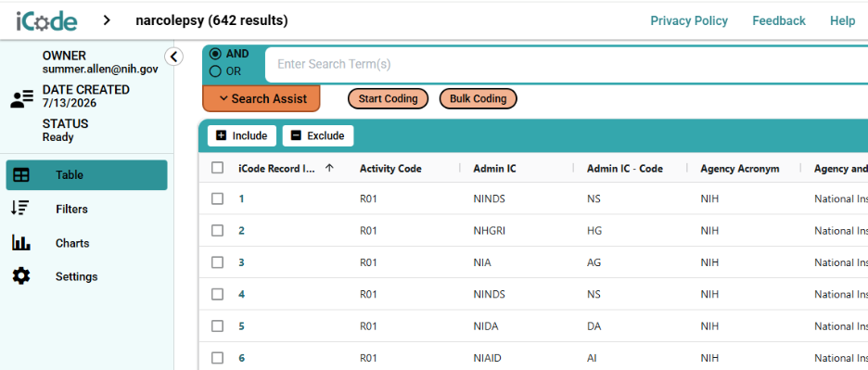The image size is (868, 370).
Task: Click the plus icon on Include
Action: click(x=221, y=135)
